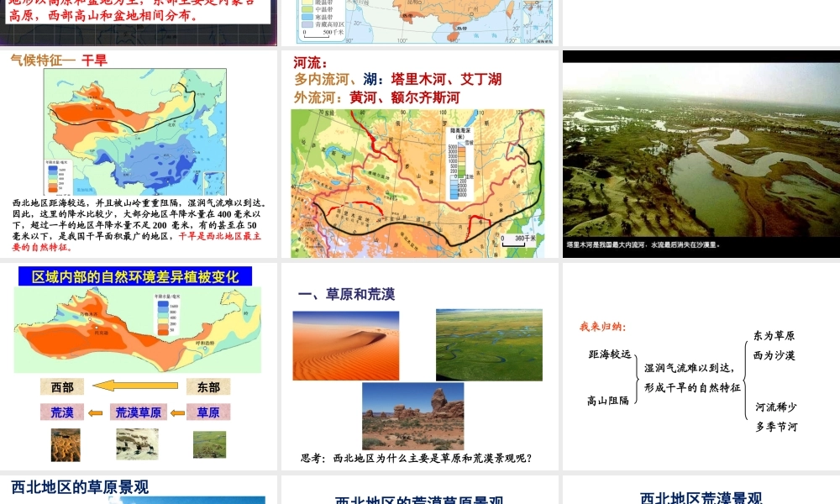Click the text 塔里木河、艾丁湖

pos(446,79)
